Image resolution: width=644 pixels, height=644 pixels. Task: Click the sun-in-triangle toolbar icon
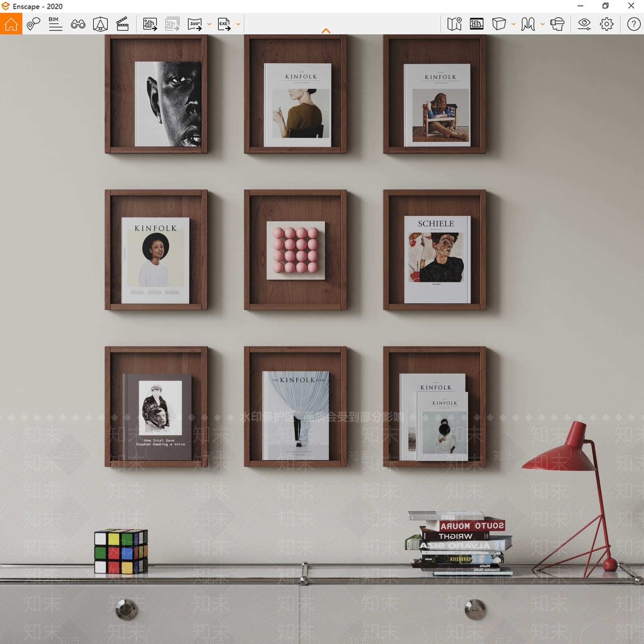point(100,24)
